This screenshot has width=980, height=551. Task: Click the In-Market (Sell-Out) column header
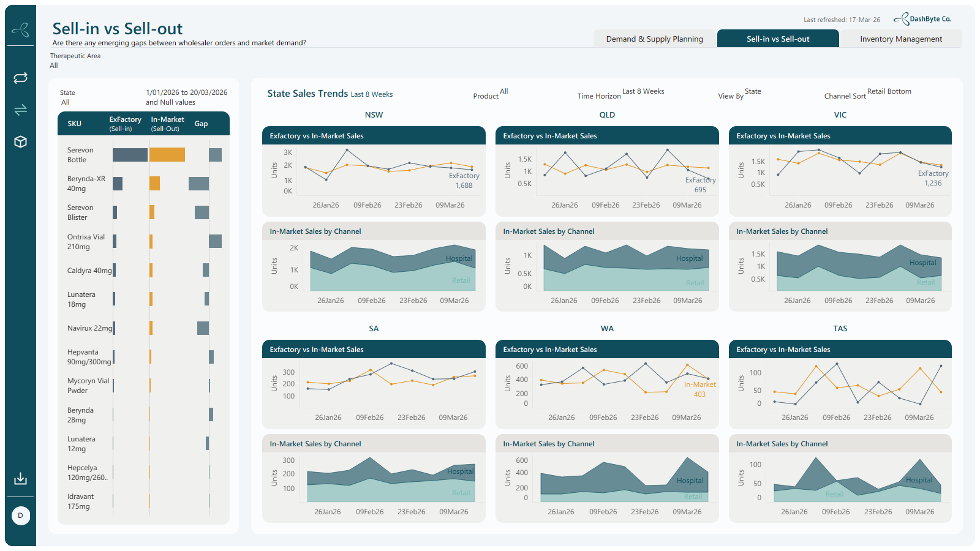point(167,124)
